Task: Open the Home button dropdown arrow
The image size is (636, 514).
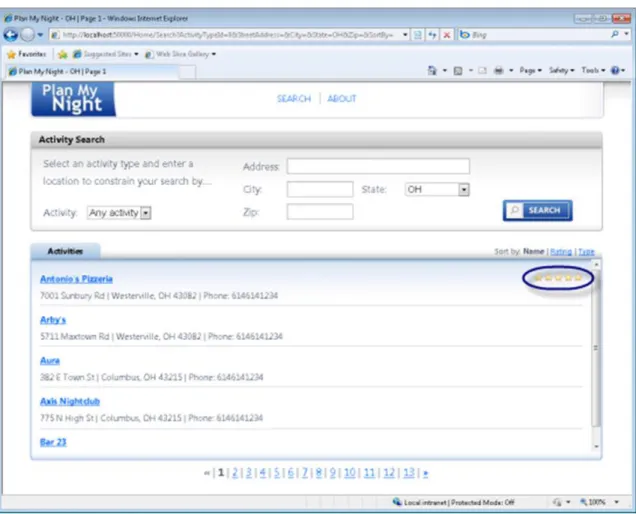Action: [x=445, y=71]
